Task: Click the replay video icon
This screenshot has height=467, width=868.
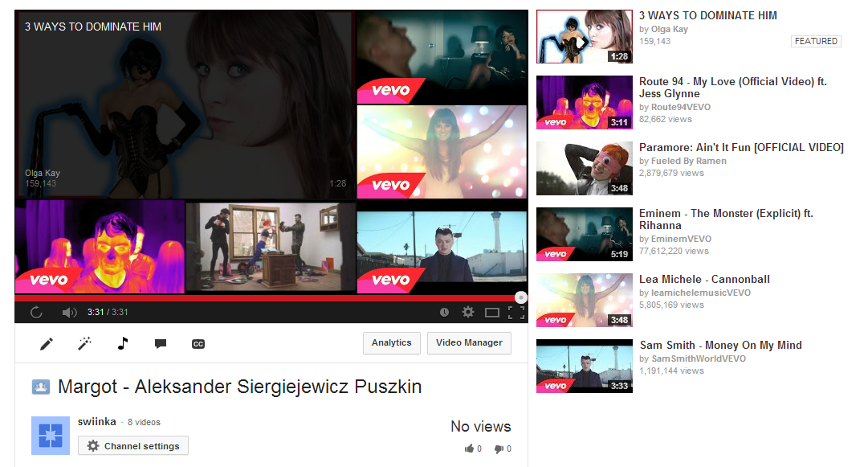Action: point(36,313)
